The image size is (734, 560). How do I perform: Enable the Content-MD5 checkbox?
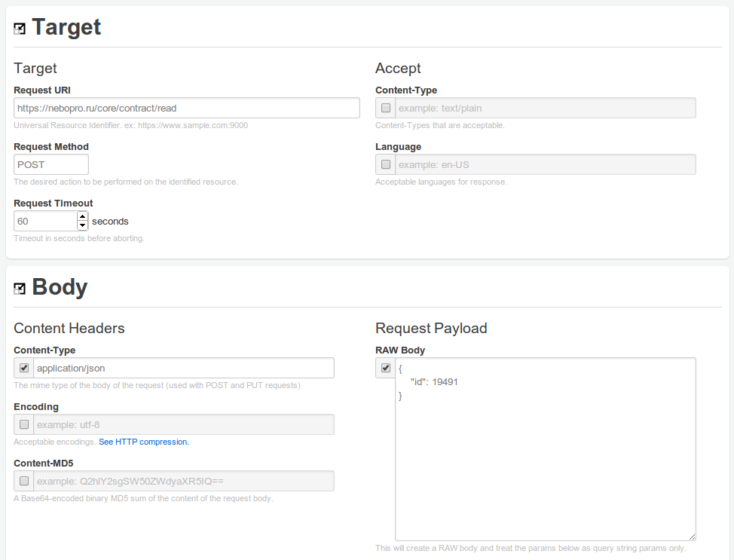tap(24, 481)
